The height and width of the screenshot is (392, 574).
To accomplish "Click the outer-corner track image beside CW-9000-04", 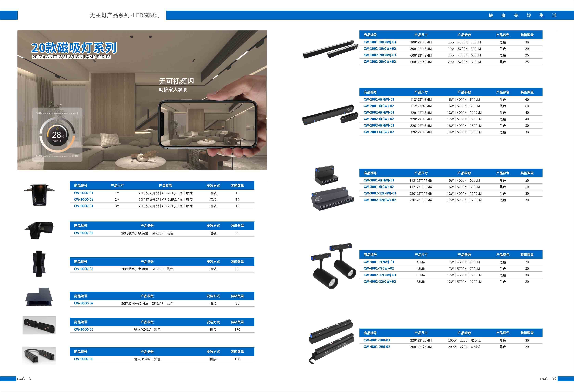I will click(x=39, y=297).
